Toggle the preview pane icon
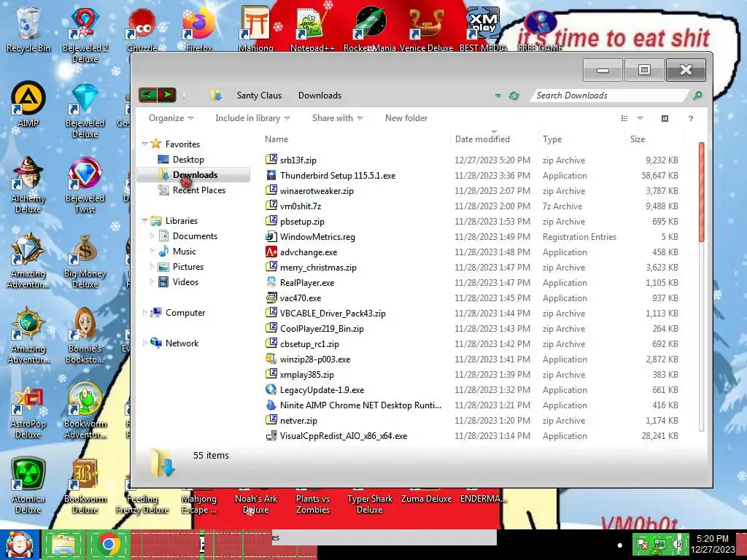The width and height of the screenshot is (747, 560). 665,119
